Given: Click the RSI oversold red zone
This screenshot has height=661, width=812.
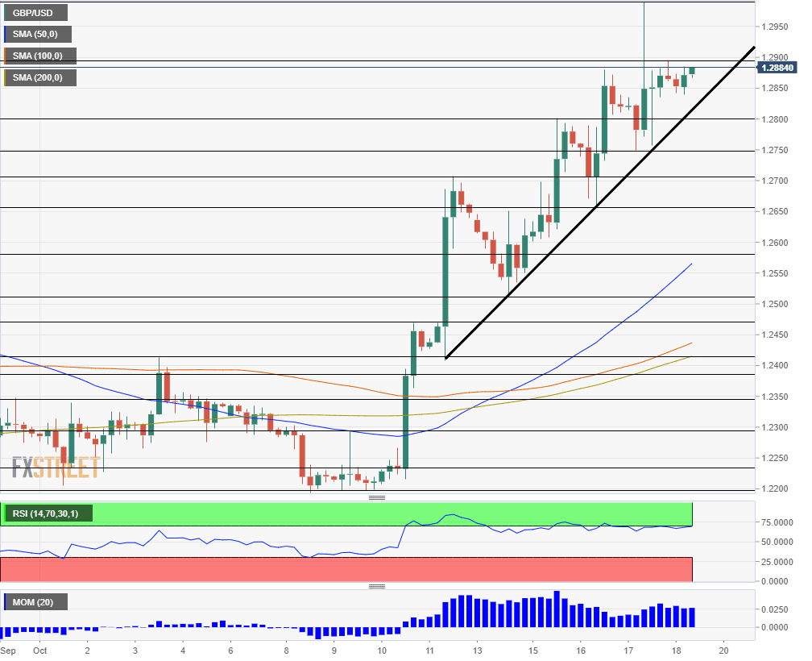Looking at the screenshot, I should click(346, 569).
